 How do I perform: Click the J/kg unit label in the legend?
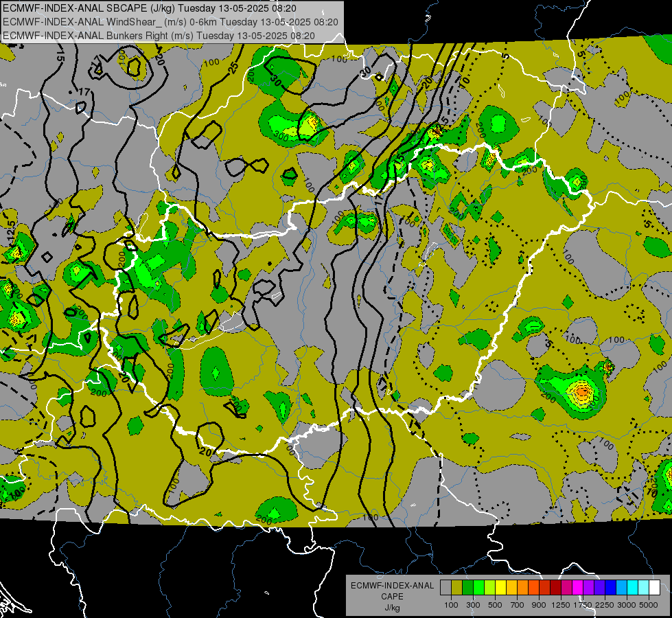392,608
